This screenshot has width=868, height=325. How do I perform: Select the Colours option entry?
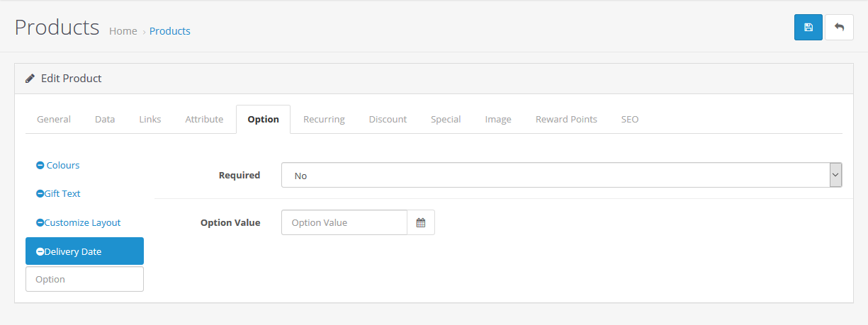[x=84, y=165]
